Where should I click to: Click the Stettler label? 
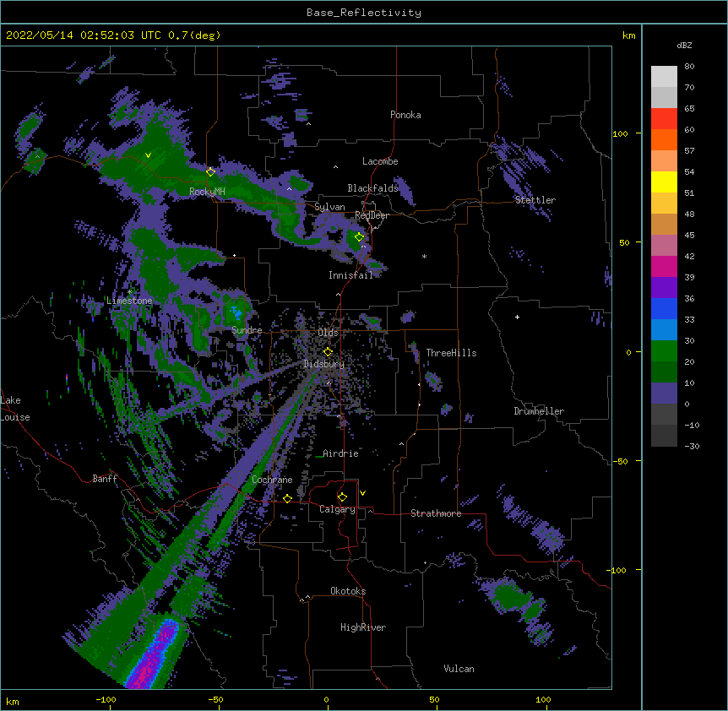(535, 200)
